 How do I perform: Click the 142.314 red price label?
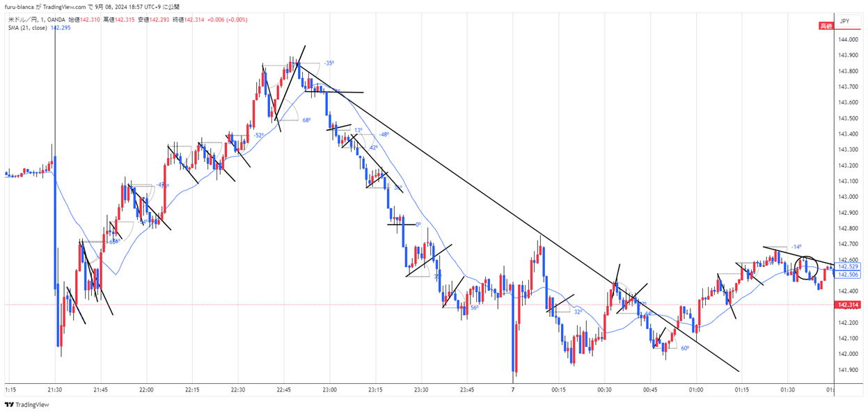[846, 305]
